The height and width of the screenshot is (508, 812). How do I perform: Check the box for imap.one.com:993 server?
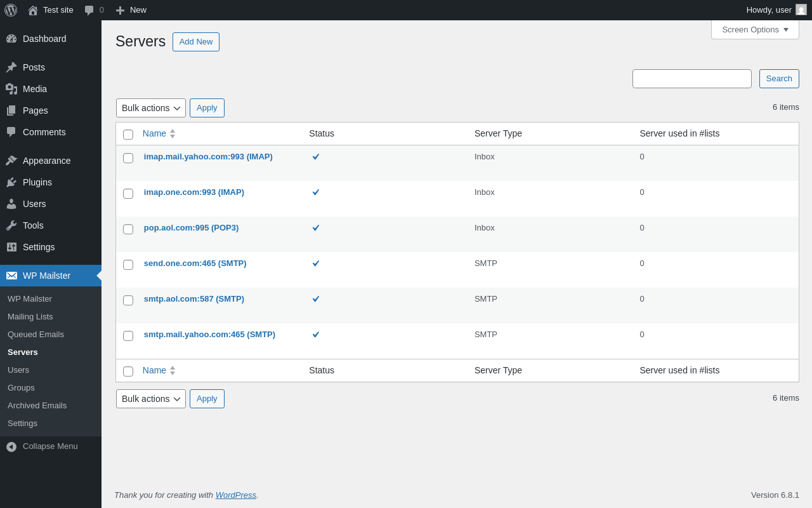(128, 194)
